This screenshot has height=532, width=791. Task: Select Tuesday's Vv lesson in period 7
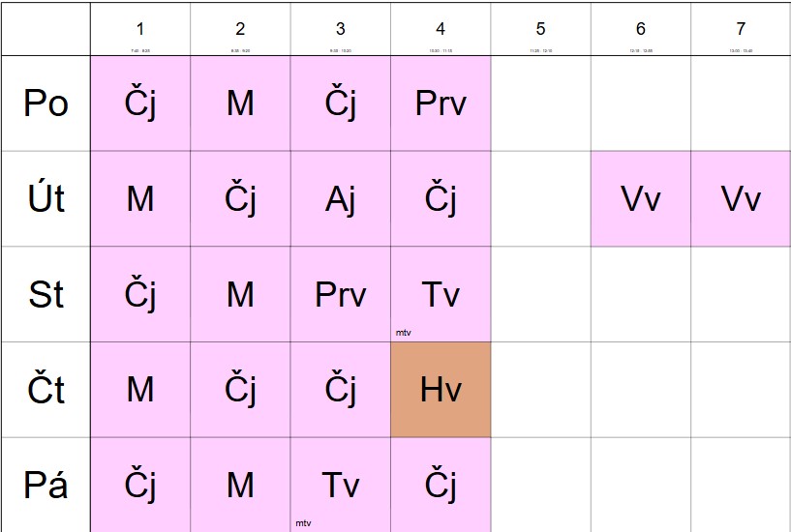click(x=741, y=199)
